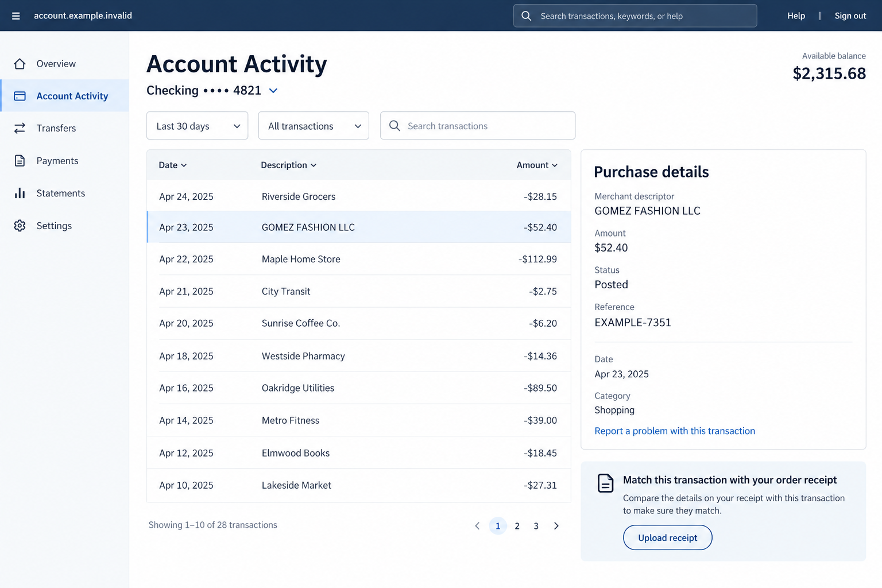Click the magnifier icon in top search bar
The height and width of the screenshot is (588, 882).
526,16
